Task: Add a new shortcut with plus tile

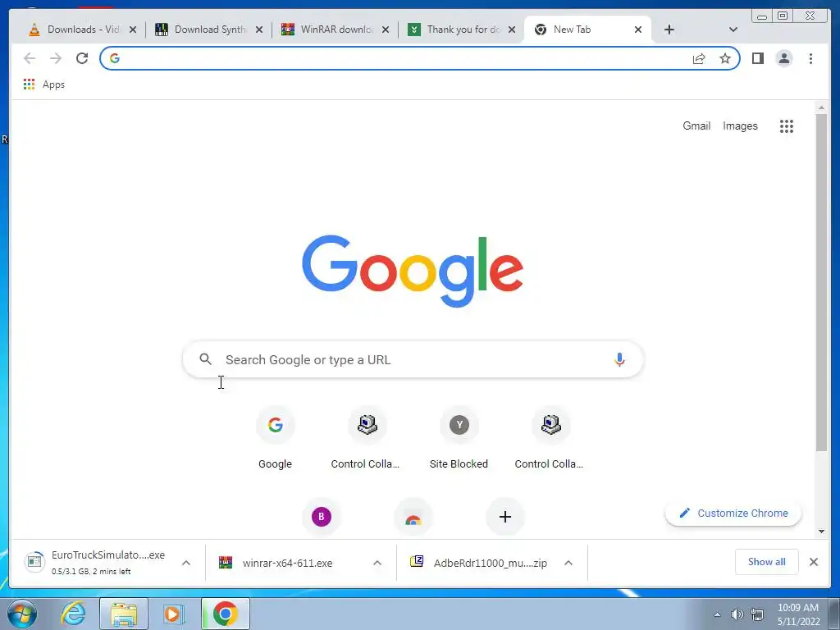Action: click(504, 517)
